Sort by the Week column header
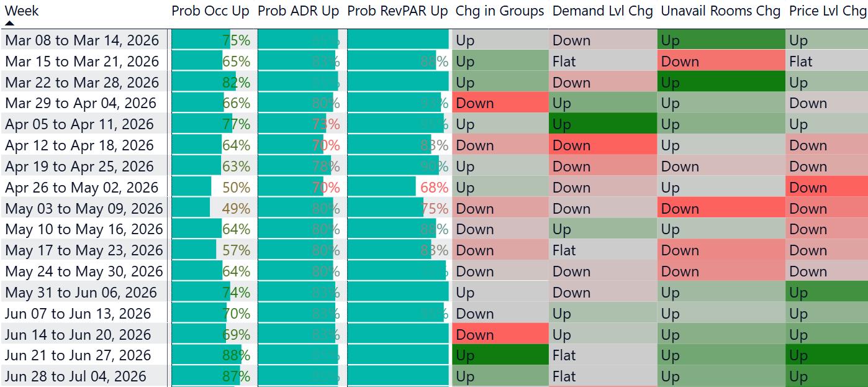The image size is (868, 387). tap(22, 11)
